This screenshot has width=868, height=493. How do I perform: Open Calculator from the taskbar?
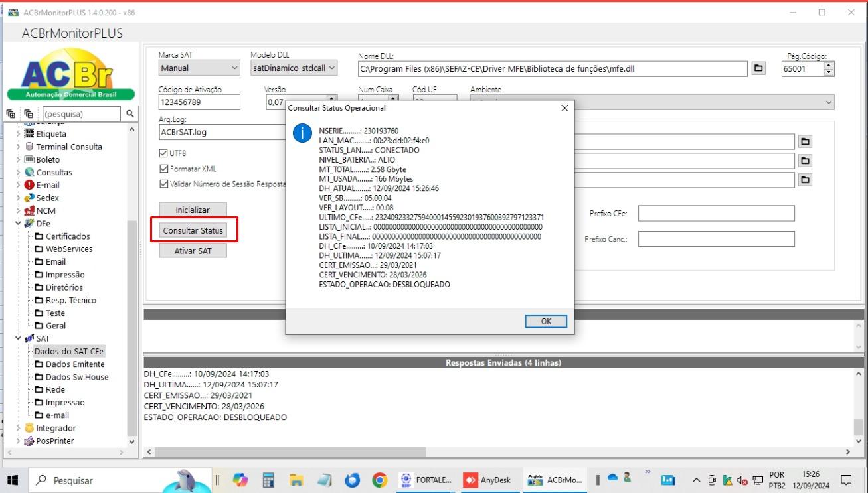point(268,480)
